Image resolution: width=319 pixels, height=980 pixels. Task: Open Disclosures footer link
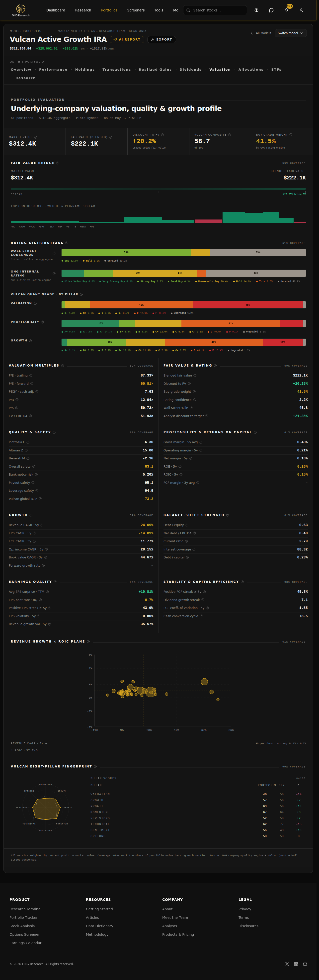248,926
